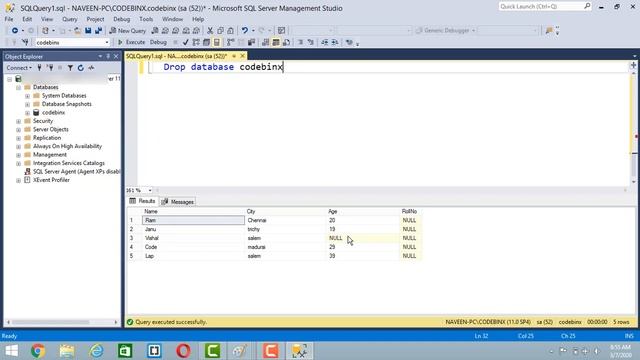Viewport: 640px width, 360px height.
Task: Open the Query Options icon
Action: (207, 42)
